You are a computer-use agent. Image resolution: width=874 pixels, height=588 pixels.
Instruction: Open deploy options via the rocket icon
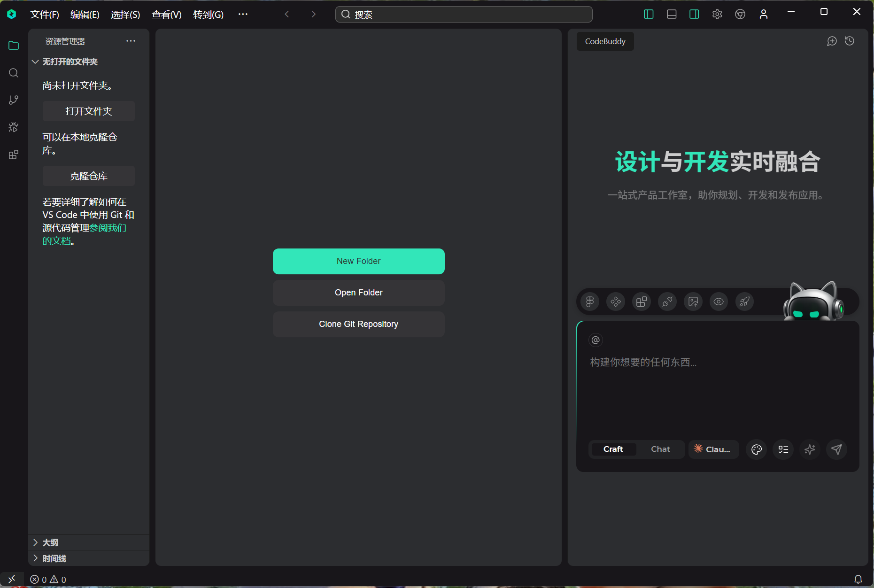pyautogui.click(x=745, y=302)
